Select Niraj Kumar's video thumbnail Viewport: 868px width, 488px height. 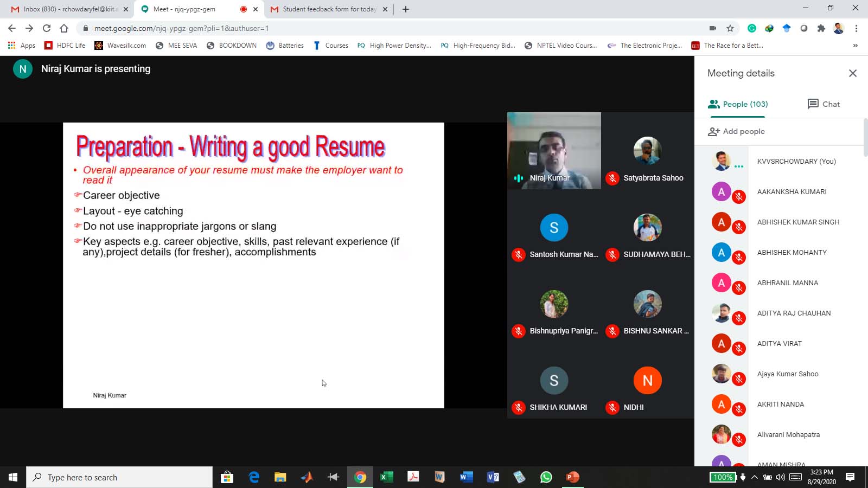pyautogui.click(x=554, y=150)
